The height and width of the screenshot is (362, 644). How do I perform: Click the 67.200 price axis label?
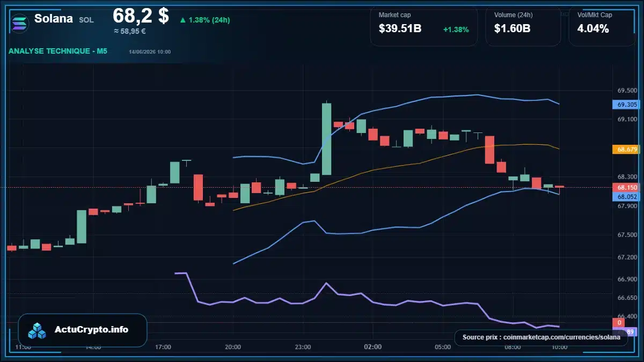click(627, 257)
